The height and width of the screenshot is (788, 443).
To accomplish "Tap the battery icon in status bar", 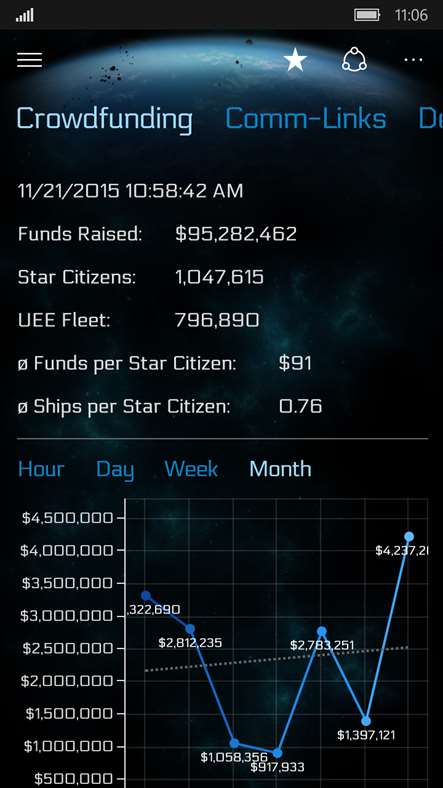I will pyautogui.click(x=367, y=15).
